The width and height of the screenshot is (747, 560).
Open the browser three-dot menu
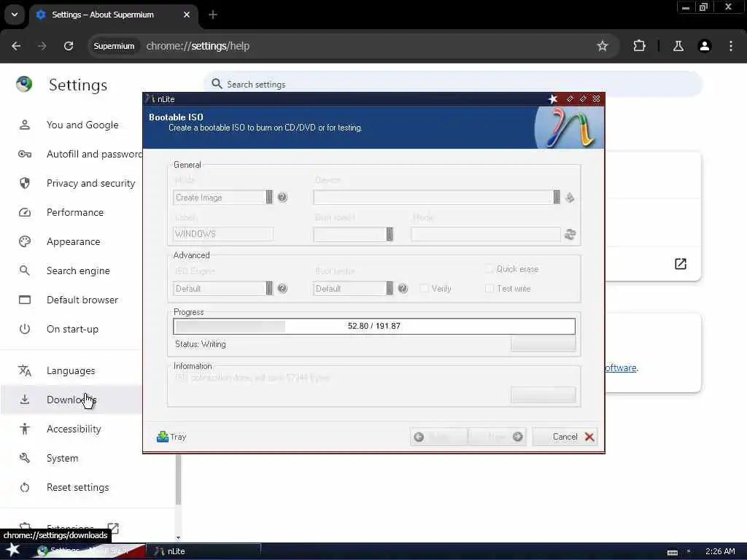(x=731, y=46)
